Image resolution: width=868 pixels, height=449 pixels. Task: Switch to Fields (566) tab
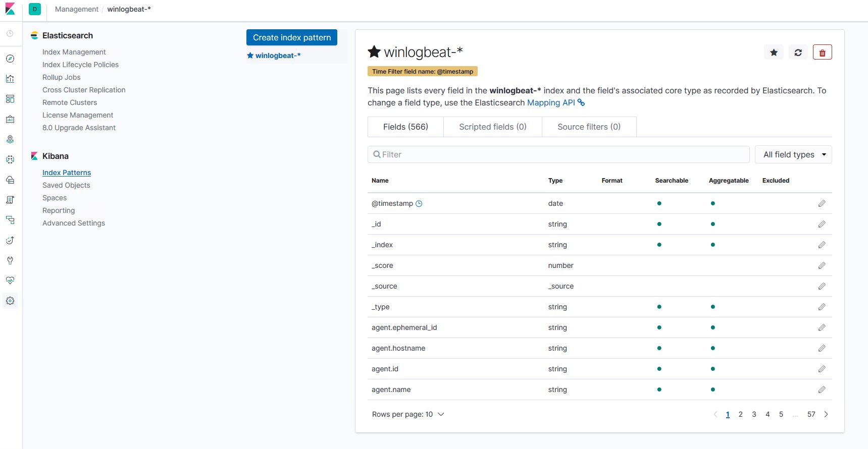(405, 127)
